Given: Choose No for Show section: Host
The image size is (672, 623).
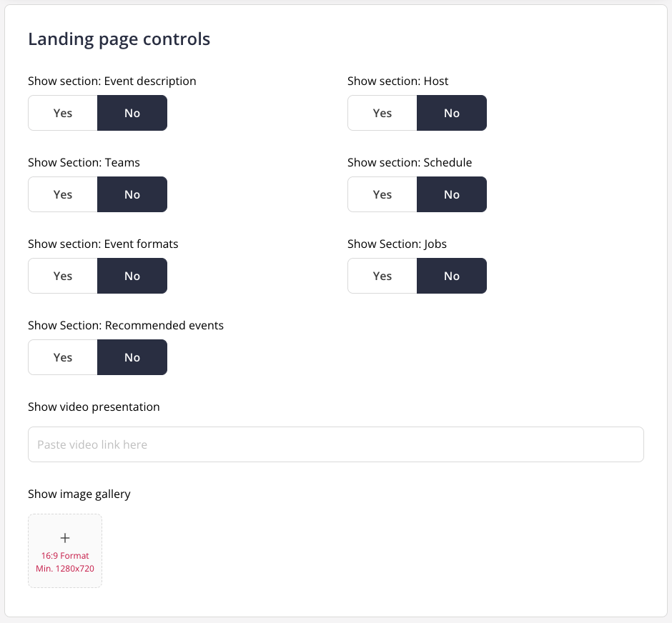Looking at the screenshot, I should click(452, 113).
